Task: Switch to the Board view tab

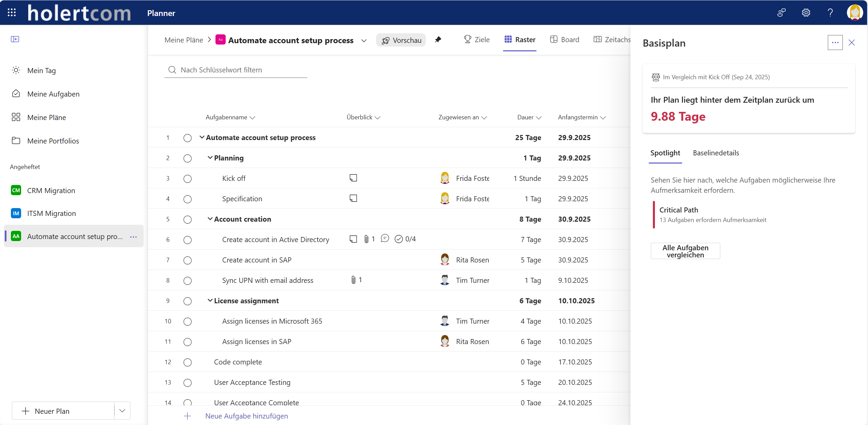Action: pos(565,40)
